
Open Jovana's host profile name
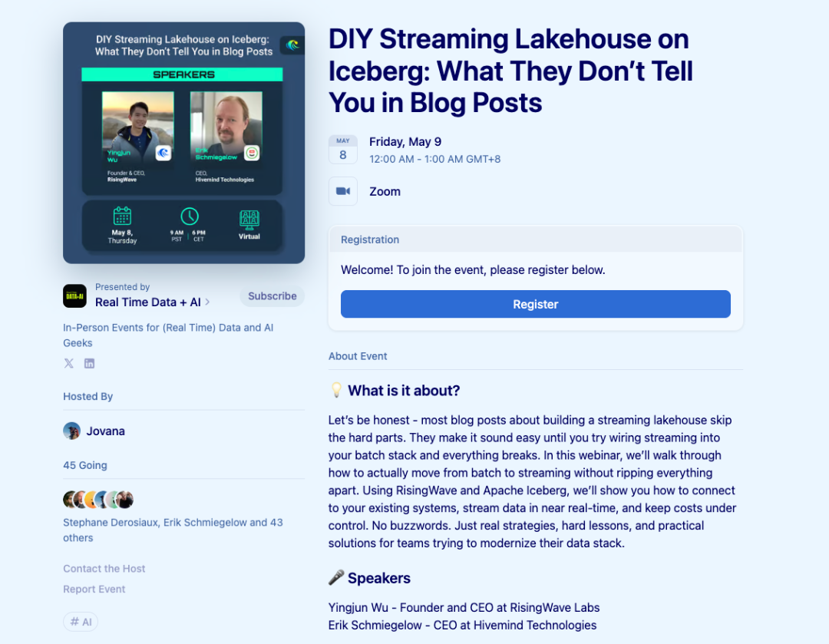[106, 431]
